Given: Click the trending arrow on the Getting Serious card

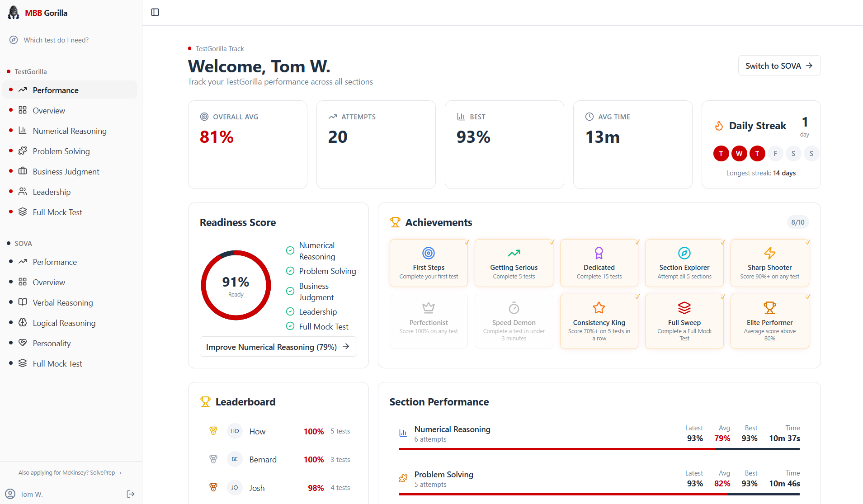Looking at the screenshot, I should pyautogui.click(x=514, y=253).
